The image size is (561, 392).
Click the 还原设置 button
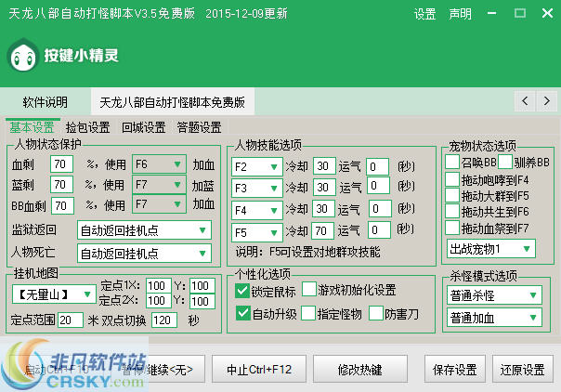click(x=523, y=369)
